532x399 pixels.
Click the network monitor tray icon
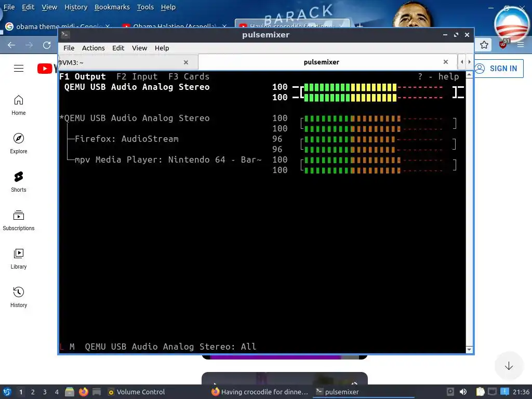click(x=493, y=392)
